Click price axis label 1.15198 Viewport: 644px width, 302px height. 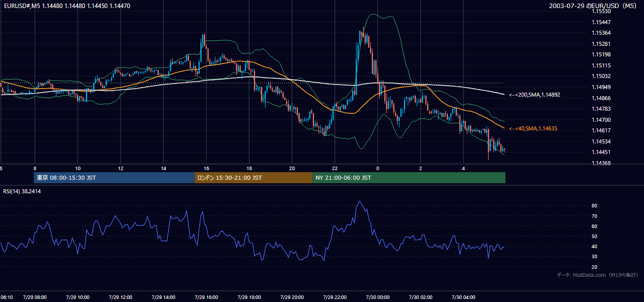[602, 54]
